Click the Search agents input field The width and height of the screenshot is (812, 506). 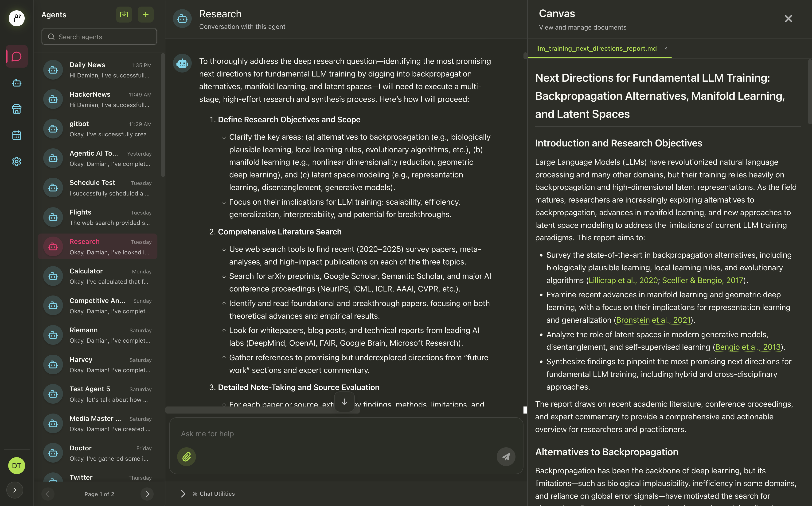[x=99, y=37]
